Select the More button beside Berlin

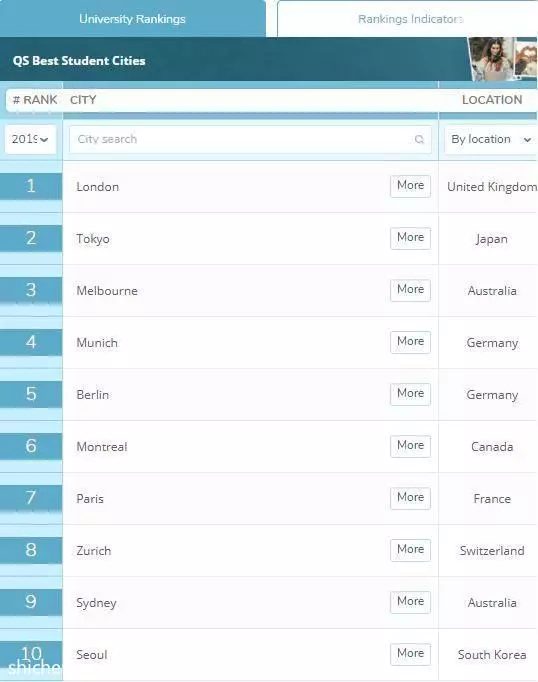pyautogui.click(x=410, y=394)
